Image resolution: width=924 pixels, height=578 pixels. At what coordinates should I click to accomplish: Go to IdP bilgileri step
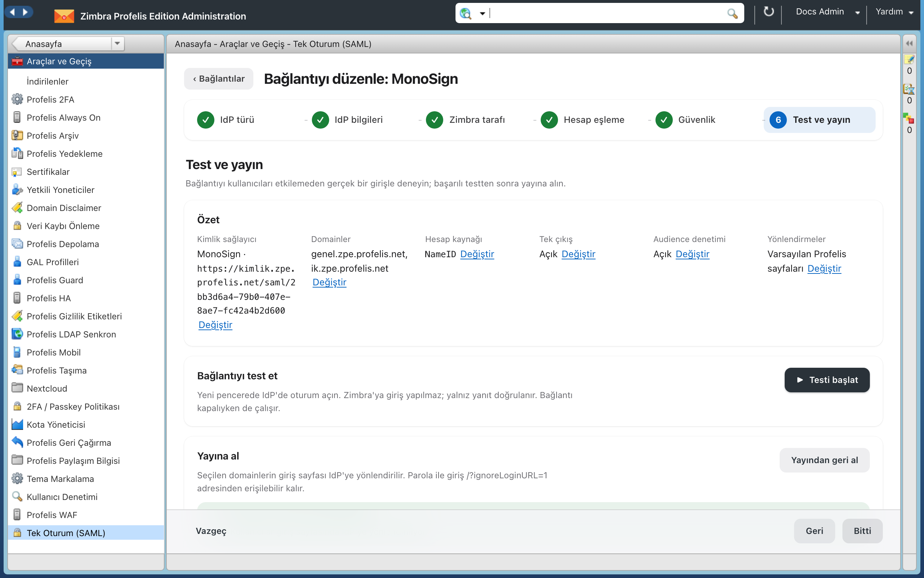[x=347, y=120]
